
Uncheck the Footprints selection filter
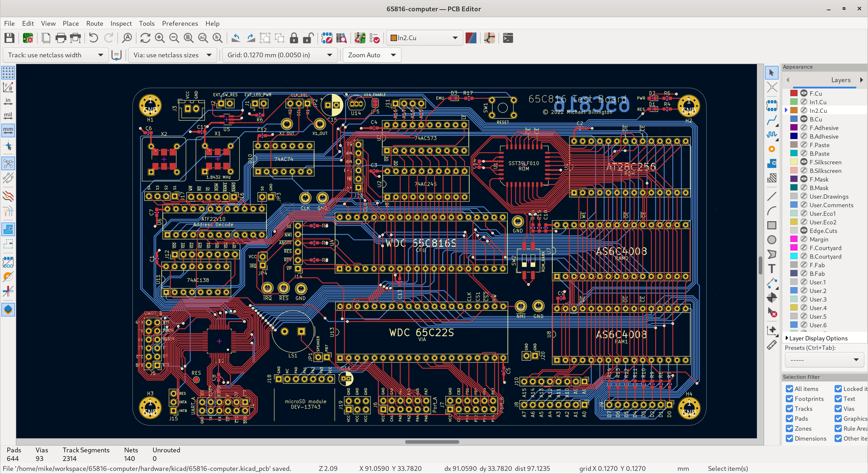[x=789, y=399]
